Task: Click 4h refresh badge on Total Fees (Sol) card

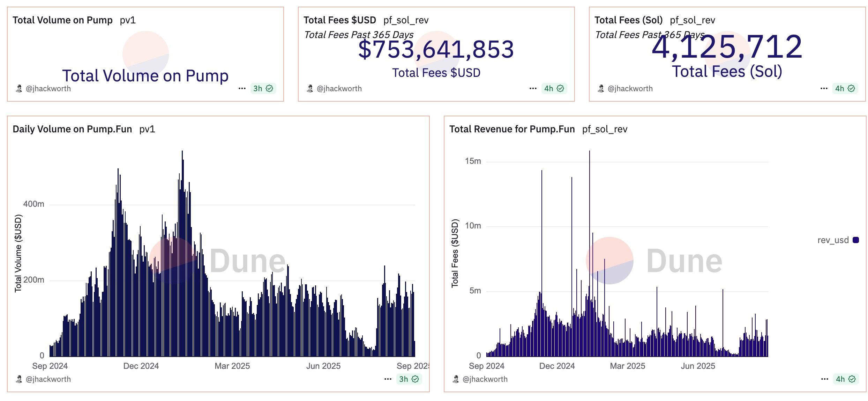Action: 845,89
